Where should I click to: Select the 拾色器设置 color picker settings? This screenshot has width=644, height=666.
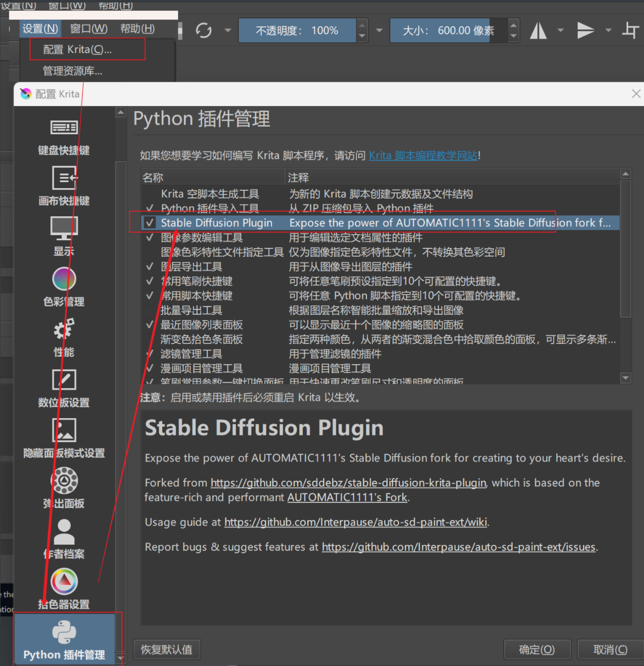point(63,589)
